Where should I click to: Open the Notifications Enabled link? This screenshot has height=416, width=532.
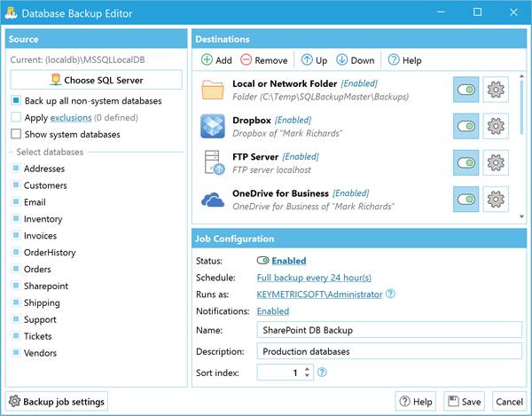pos(273,310)
